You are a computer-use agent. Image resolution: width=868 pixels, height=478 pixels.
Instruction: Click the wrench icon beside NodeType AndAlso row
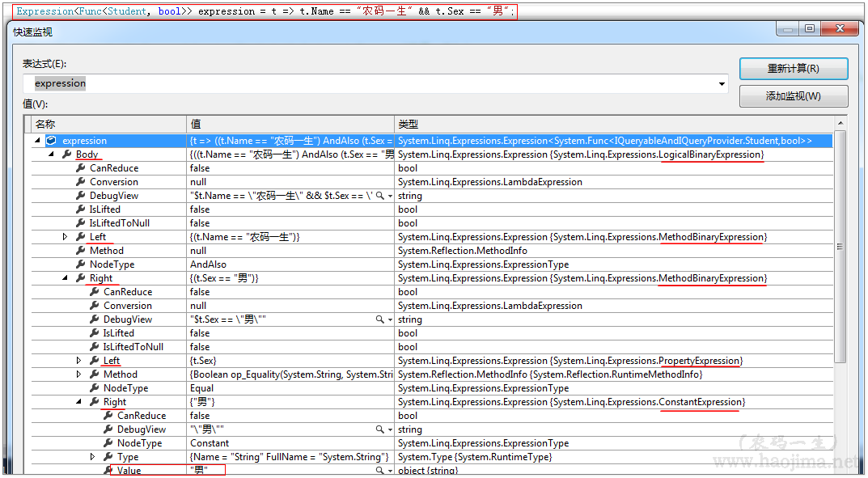pyautogui.click(x=81, y=264)
